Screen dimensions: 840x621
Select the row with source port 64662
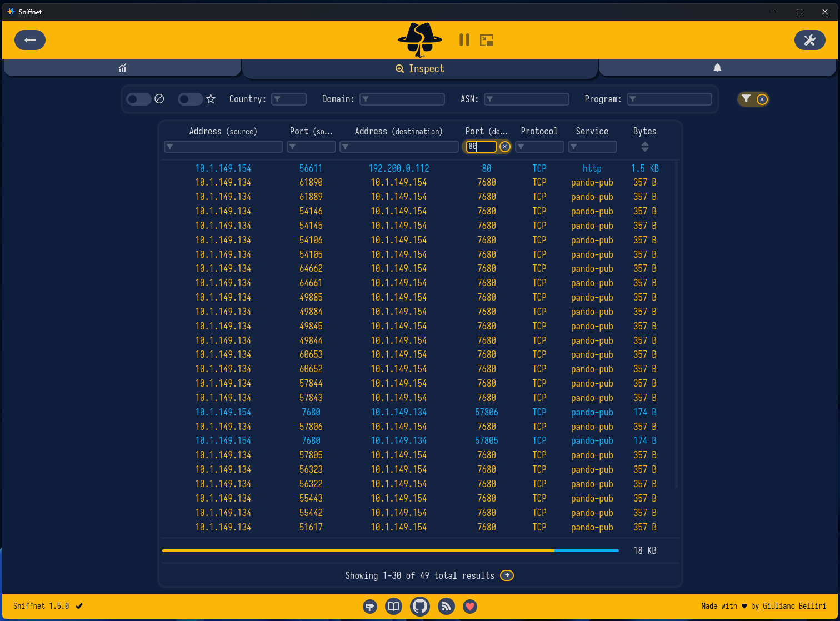pos(419,268)
